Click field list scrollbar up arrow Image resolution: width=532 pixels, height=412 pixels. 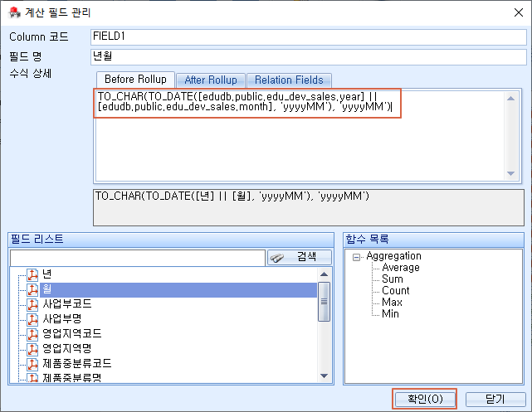click(324, 274)
